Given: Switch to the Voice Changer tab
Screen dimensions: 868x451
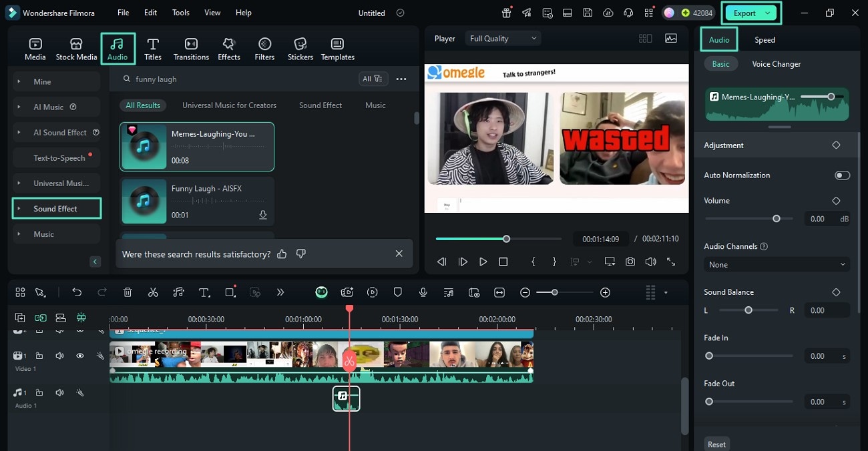Looking at the screenshot, I should (777, 64).
